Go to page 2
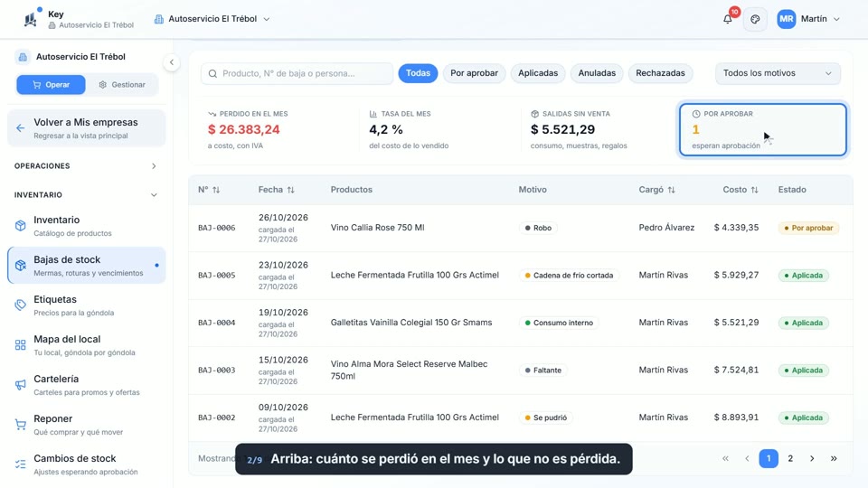The image size is (868, 488). point(790,458)
